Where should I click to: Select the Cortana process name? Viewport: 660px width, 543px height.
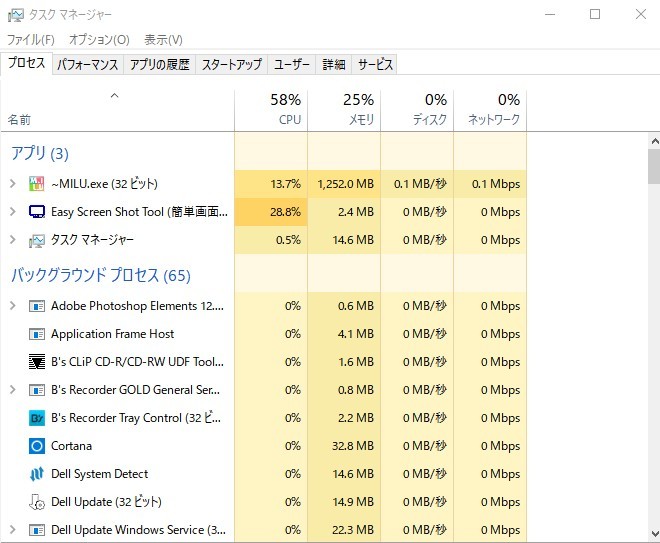pyautogui.click(x=71, y=446)
